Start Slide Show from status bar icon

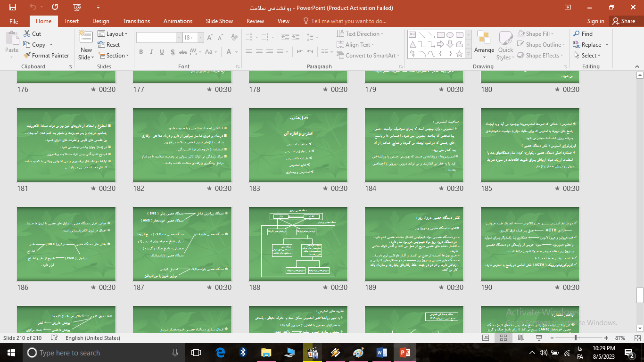pyautogui.click(x=539, y=338)
